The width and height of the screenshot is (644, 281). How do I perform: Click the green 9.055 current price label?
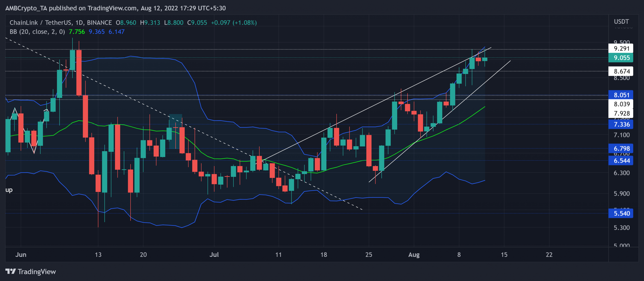pyautogui.click(x=621, y=58)
